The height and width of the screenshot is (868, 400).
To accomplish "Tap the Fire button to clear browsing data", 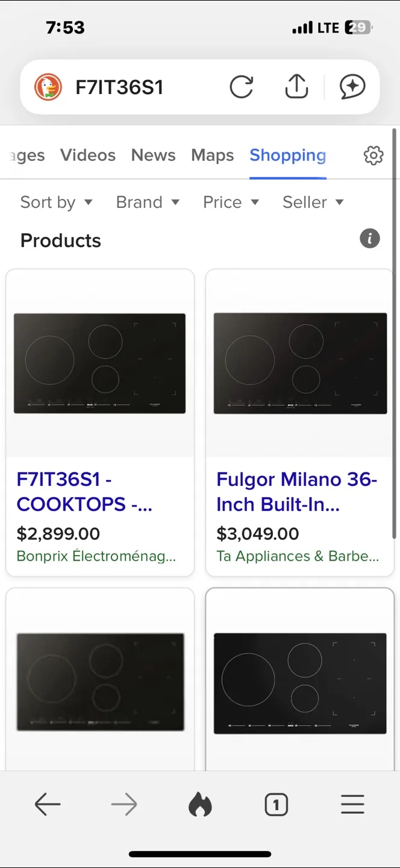I will tap(200, 804).
